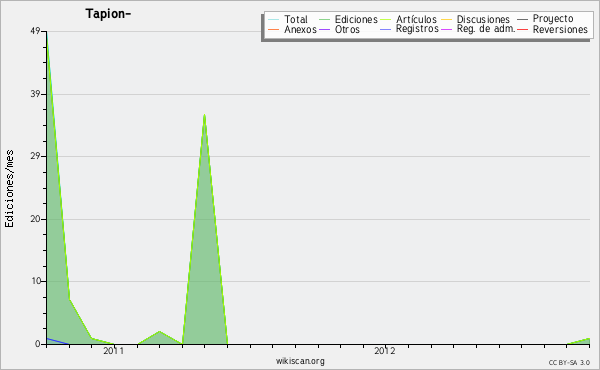Click the Otros purple line swatch
The image size is (600, 370).
point(324,29)
